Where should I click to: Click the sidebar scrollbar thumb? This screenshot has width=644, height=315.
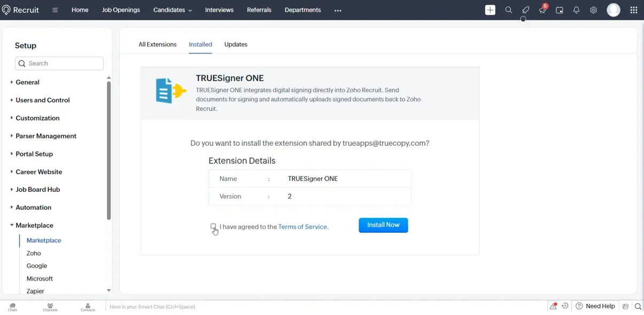(109, 151)
